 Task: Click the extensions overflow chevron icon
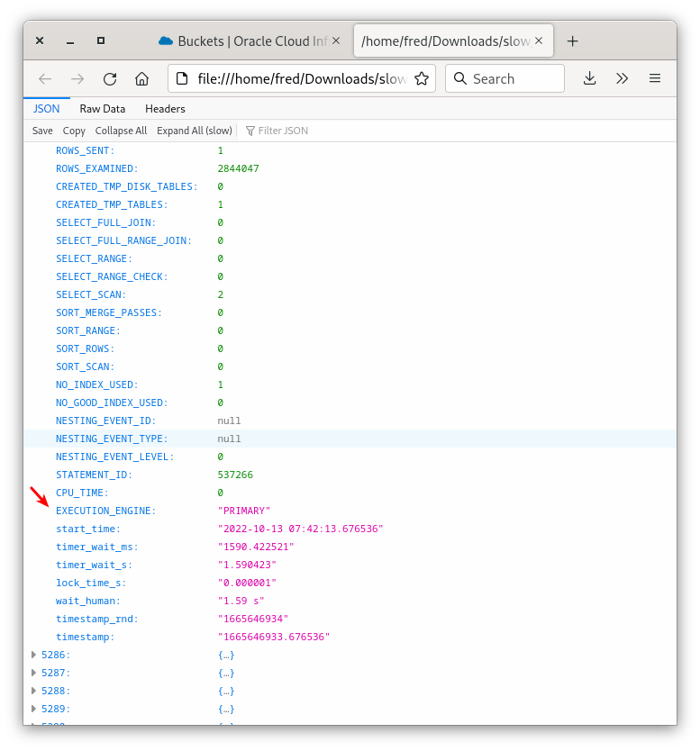[622, 78]
